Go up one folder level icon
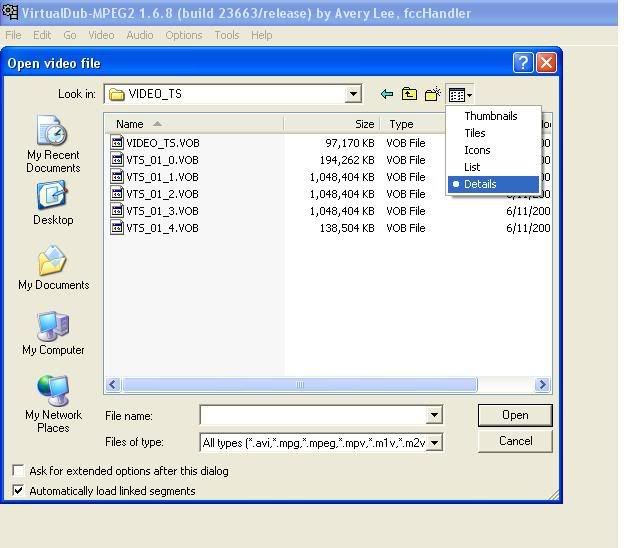 [409, 94]
